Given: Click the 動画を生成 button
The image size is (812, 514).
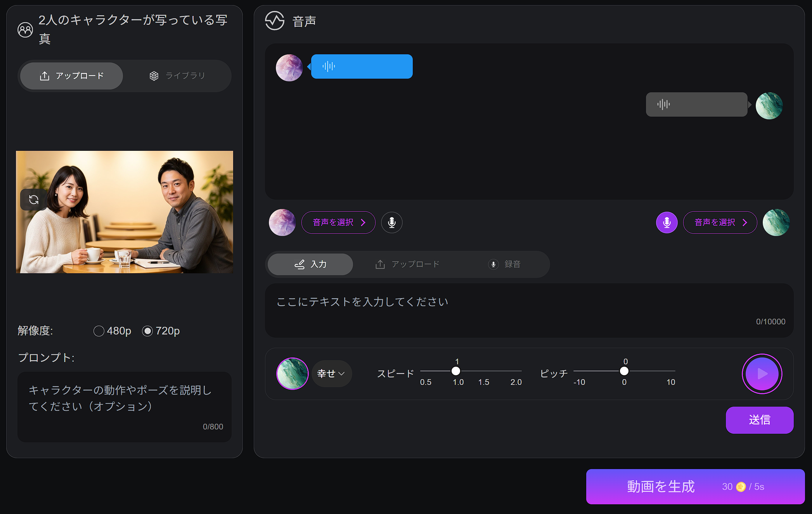Looking at the screenshot, I should click(695, 486).
